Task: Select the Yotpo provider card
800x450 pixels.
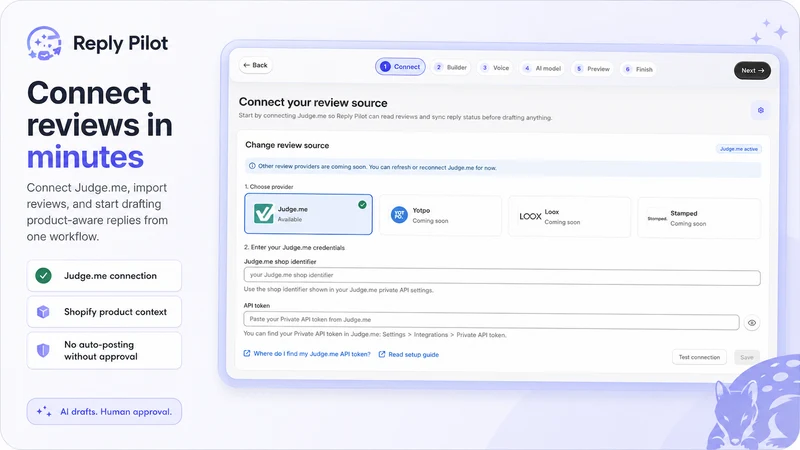Action: (x=440, y=215)
